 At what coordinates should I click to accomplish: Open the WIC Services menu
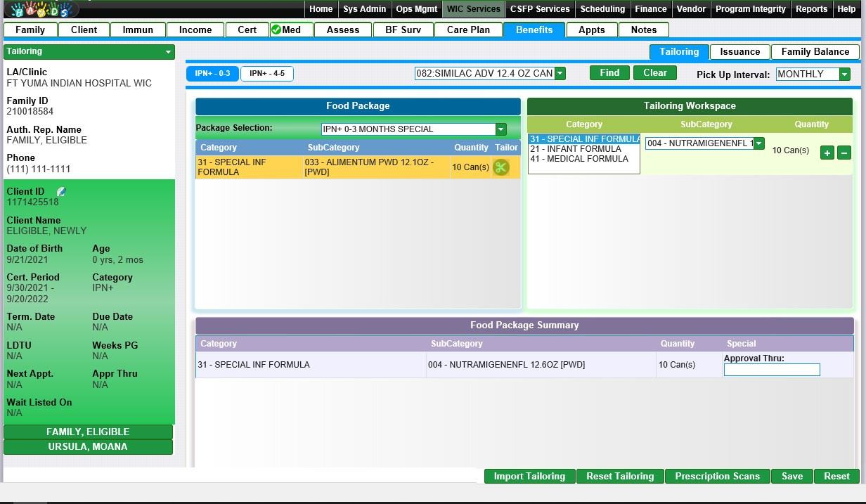(474, 9)
